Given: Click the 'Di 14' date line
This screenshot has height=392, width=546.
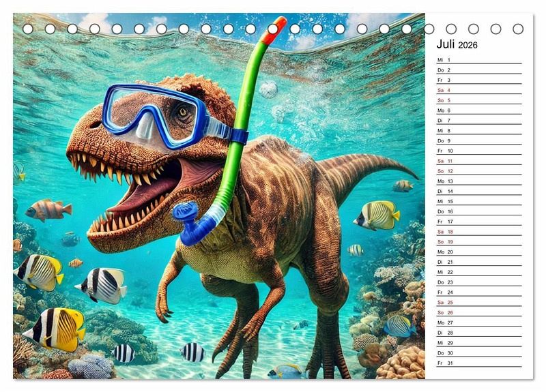Looking at the screenshot, I should point(479,191).
